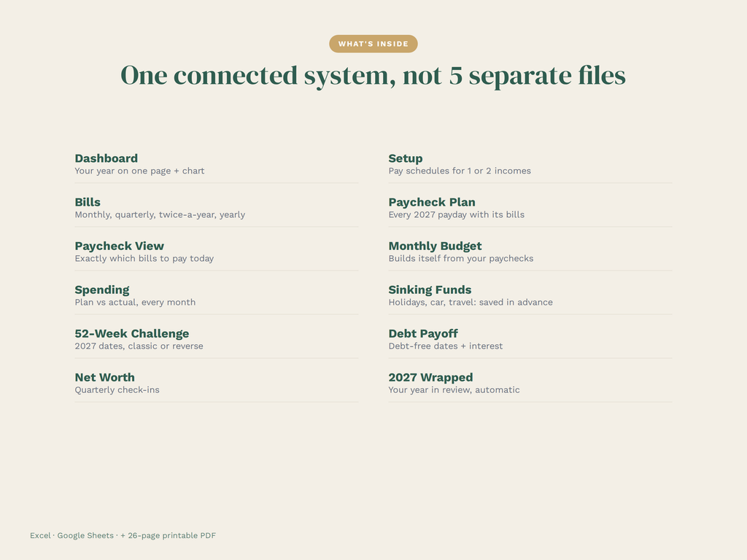Click 'Plan vs actual, every month'

[135, 303]
